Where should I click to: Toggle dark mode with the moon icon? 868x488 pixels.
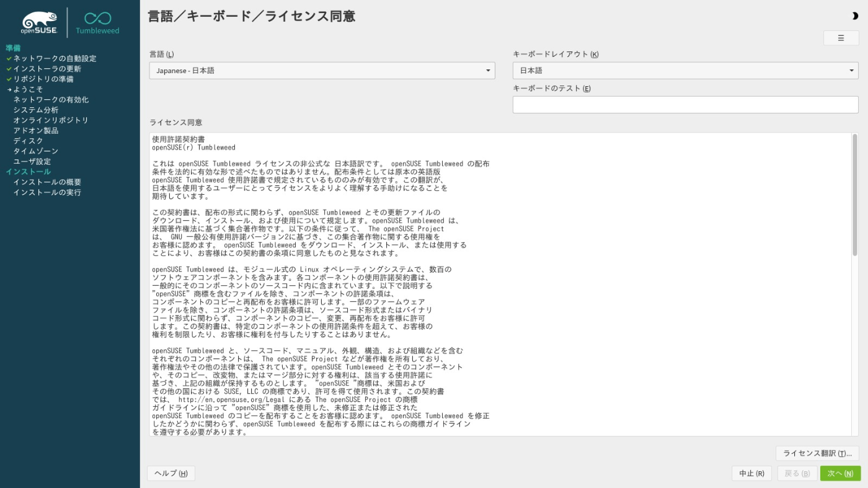coord(855,16)
